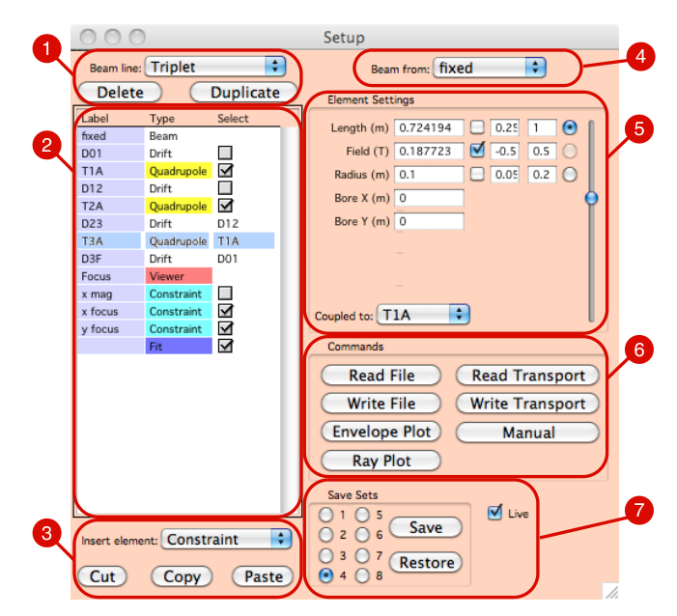
Task: Toggle the Length (m) vary checkbox
Action: (477, 127)
